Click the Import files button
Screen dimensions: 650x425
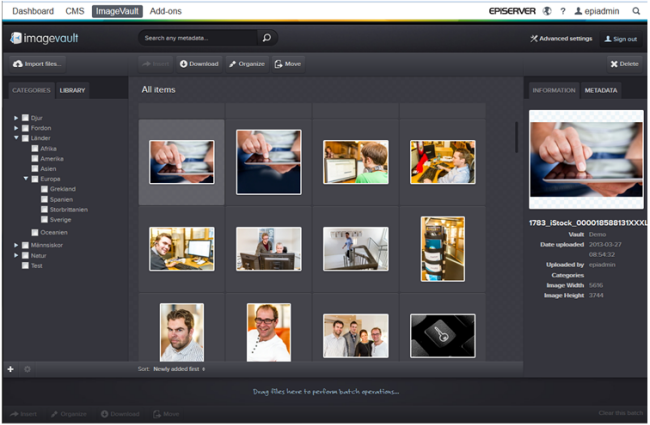pyautogui.click(x=38, y=63)
